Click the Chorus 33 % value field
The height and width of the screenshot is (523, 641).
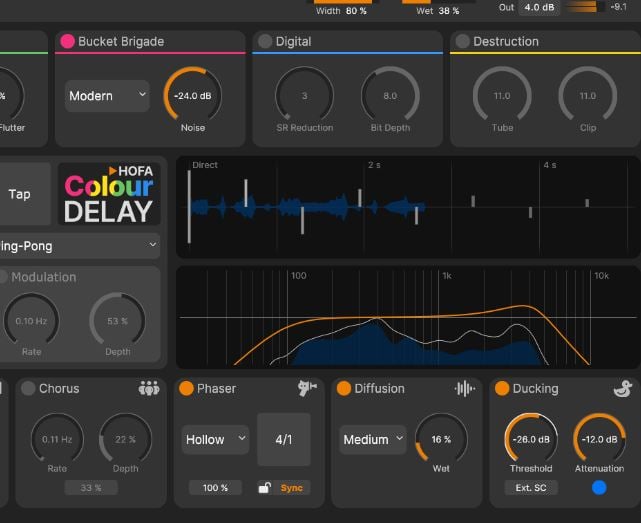point(91,487)
